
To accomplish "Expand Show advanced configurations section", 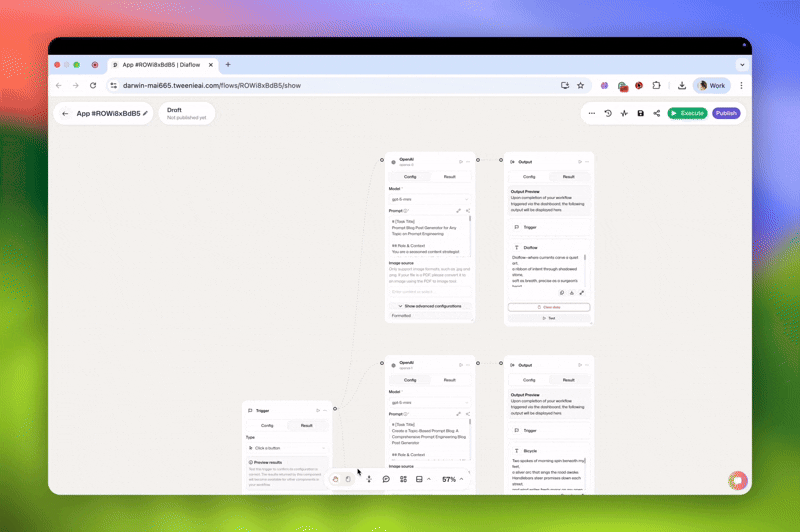I will tap(430, 306).
